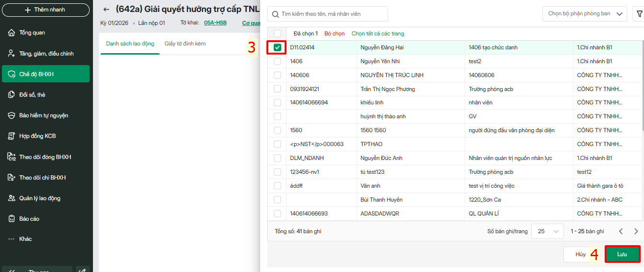Check the Nguyễn Đức Anh row checkbox
The width and height of the screenshot is (644, 272).
click(x=277, y=158)
